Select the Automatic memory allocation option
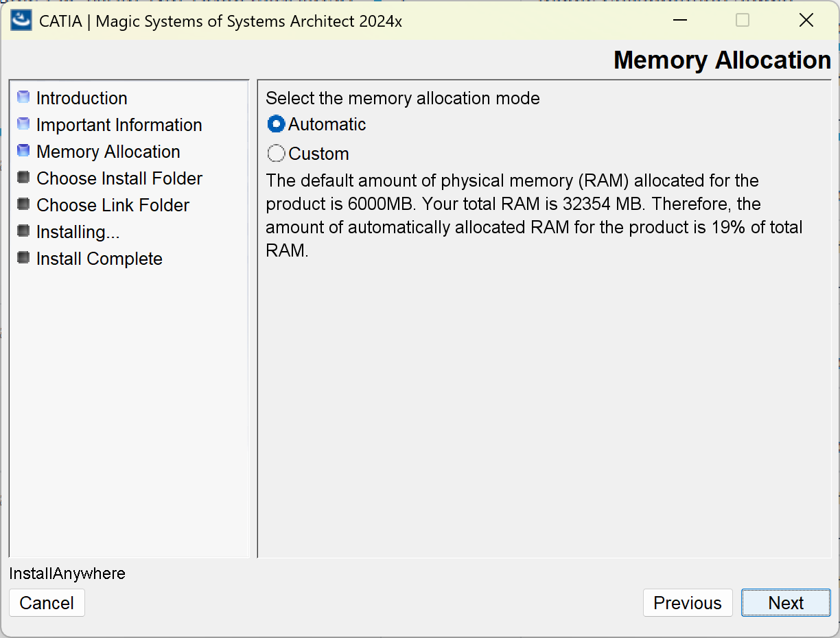This screenshot has width=840, height=638. 277,124
